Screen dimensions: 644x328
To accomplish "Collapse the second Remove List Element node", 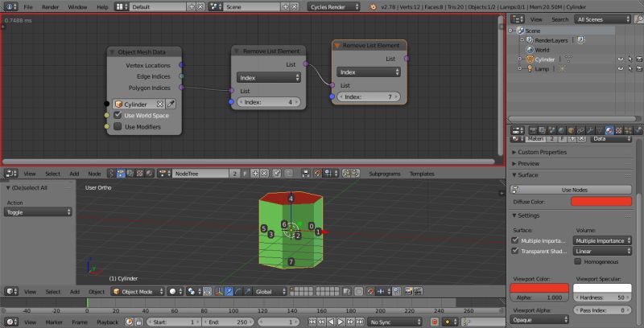I will [x=336, y=46].
